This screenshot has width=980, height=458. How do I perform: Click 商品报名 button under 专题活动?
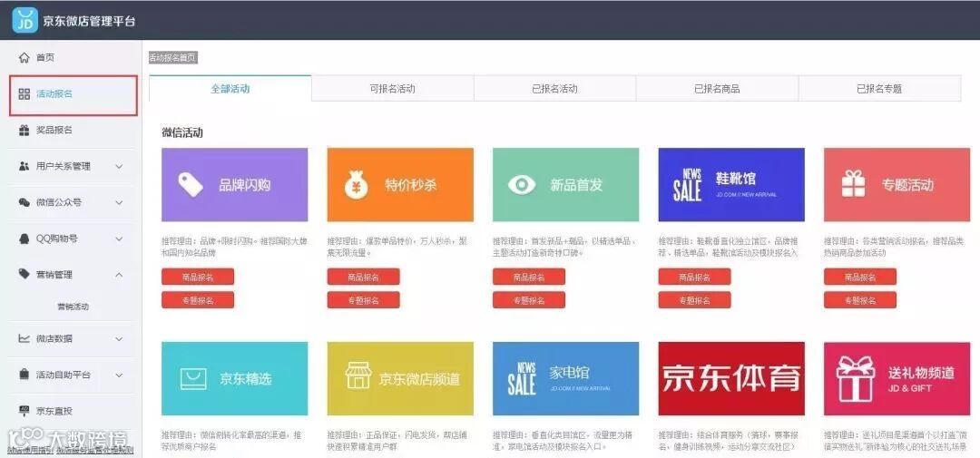point(860,277)
